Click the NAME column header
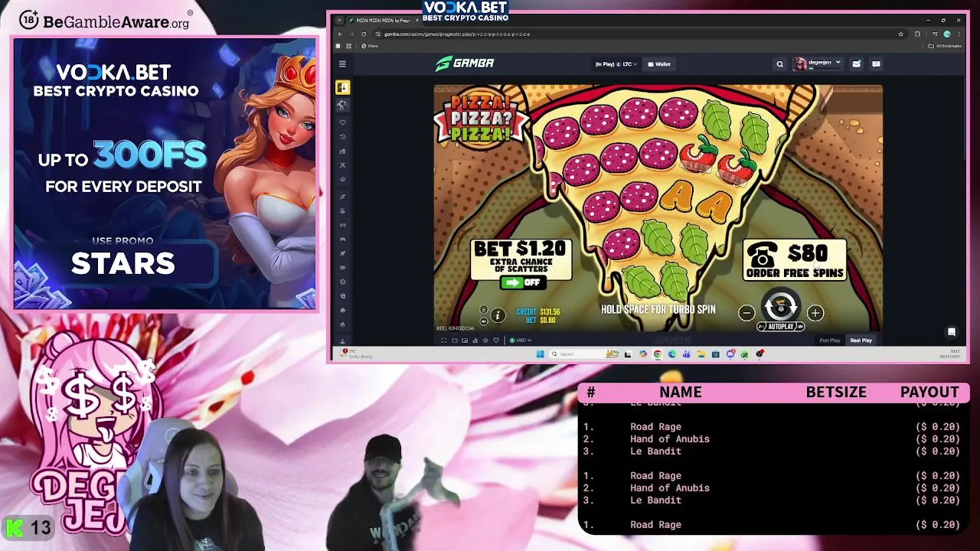This screenshot has height=551, width=980. (x=680, y=392)
